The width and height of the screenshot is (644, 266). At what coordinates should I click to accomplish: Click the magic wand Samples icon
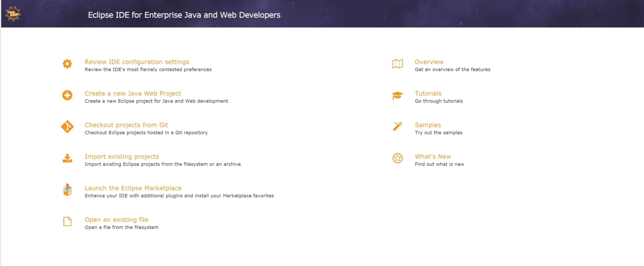coord(398,126)
